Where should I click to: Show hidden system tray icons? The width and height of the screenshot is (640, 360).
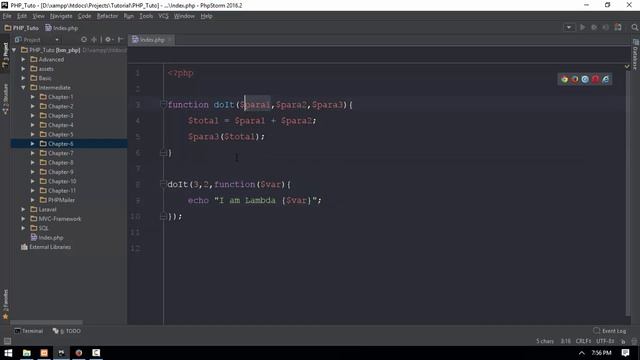click(x=582, y=353)
